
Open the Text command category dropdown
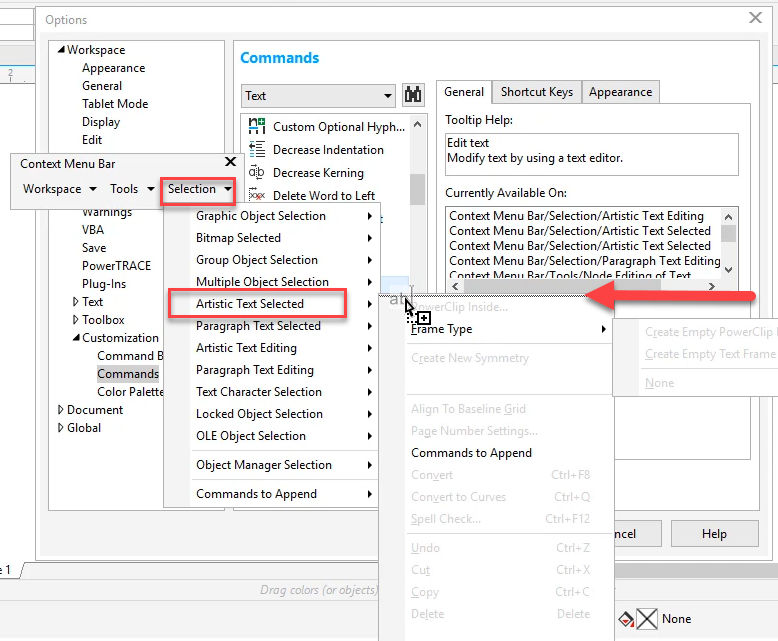tap(318, 95)
